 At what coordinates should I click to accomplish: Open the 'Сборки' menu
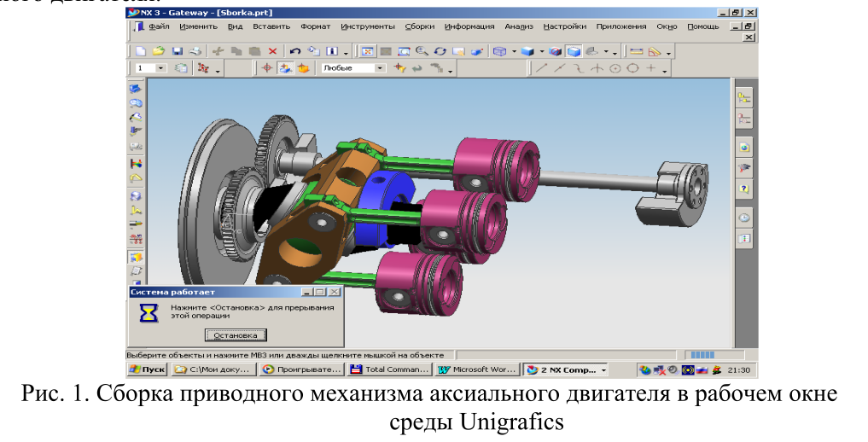(x=419, y=26)
